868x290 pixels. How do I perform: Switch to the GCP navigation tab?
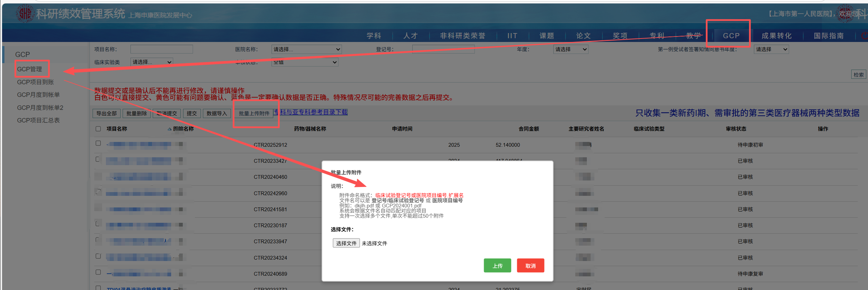pyautogui.click(x=731, y=36)
